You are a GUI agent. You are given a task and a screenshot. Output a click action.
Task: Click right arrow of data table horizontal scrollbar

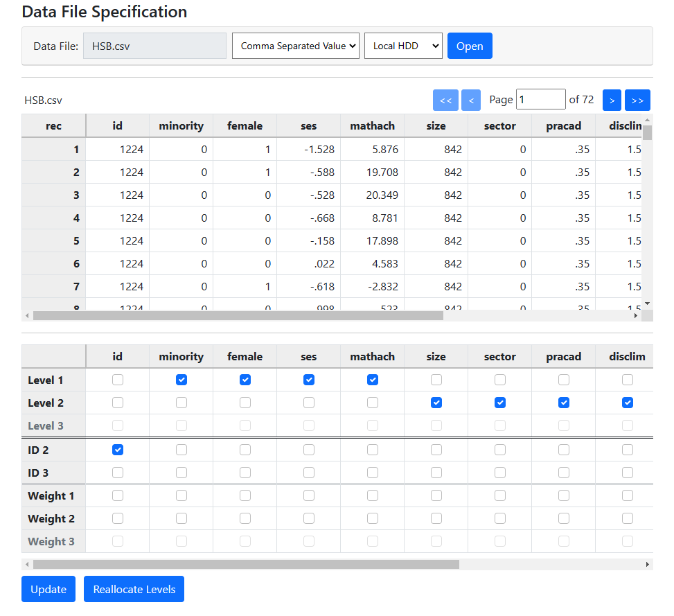tap(636, 316)
